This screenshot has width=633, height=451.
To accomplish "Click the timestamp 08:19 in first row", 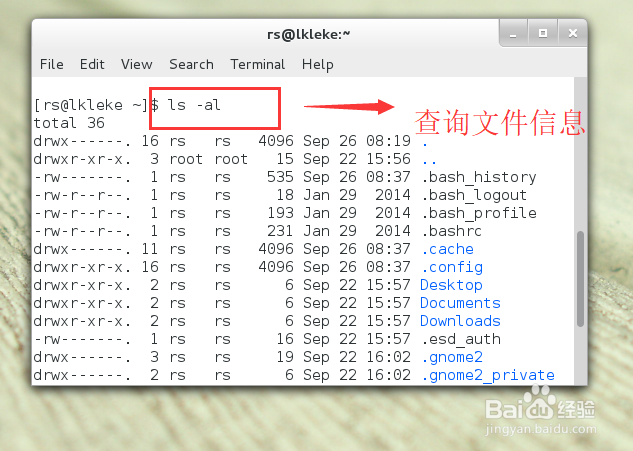I will tap(388, 141).
